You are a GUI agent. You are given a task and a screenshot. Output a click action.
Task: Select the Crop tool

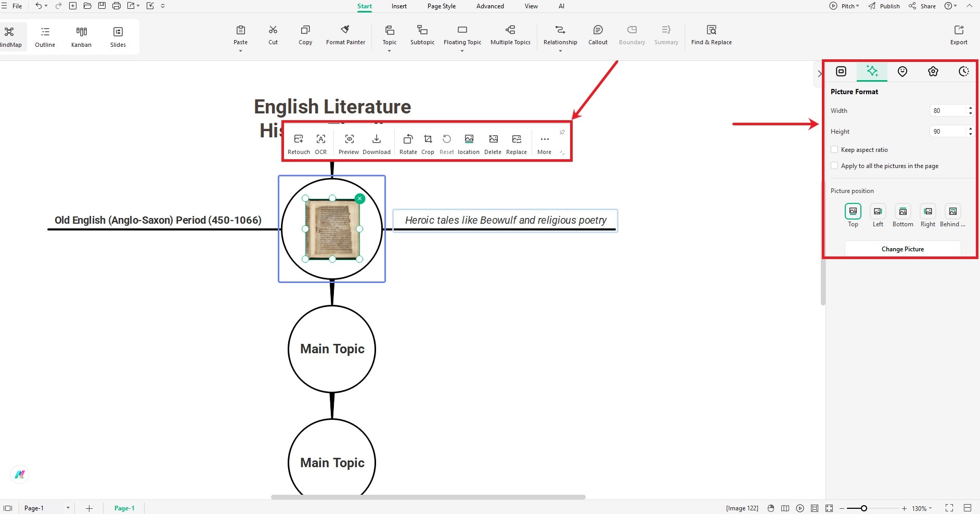pyautogui.click(x=428, y=144)
